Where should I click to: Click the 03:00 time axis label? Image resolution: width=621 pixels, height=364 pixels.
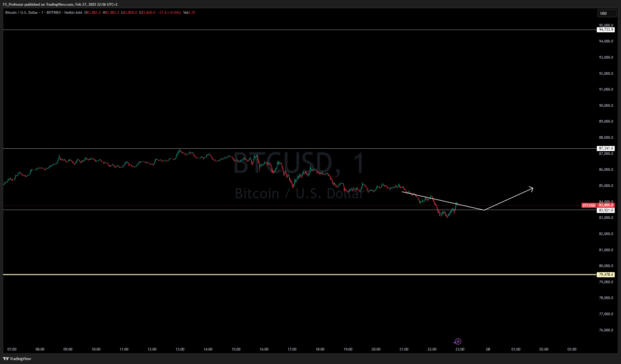[x=572, y=349]
